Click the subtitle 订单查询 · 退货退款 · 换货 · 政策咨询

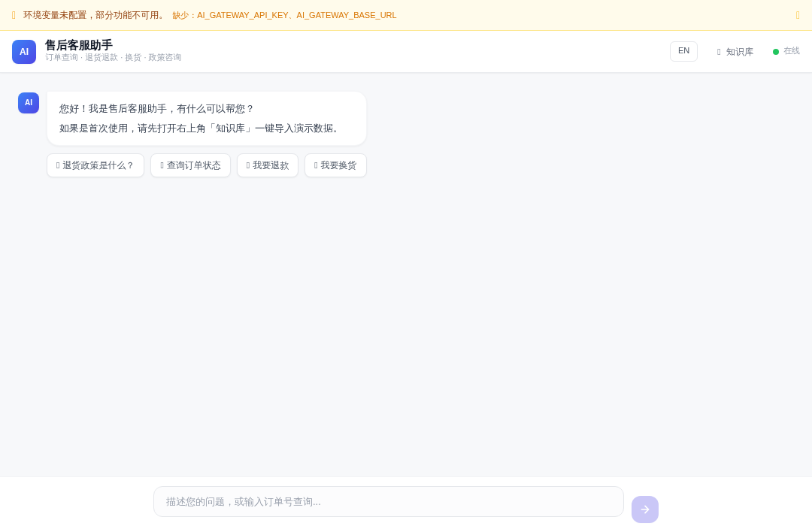coord(113,57)
